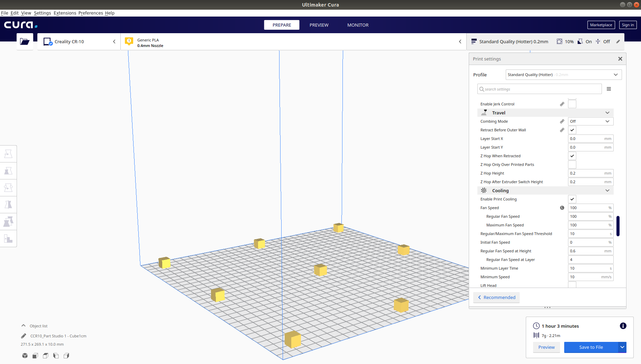Click the Minimum Layer Time field

pos(591,268)
